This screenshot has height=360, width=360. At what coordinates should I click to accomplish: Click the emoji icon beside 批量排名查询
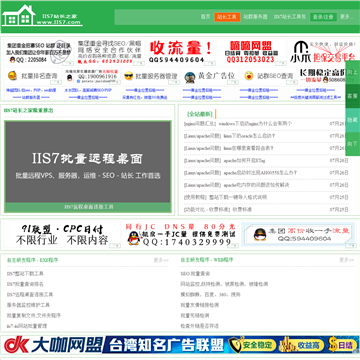coord(12,76)
